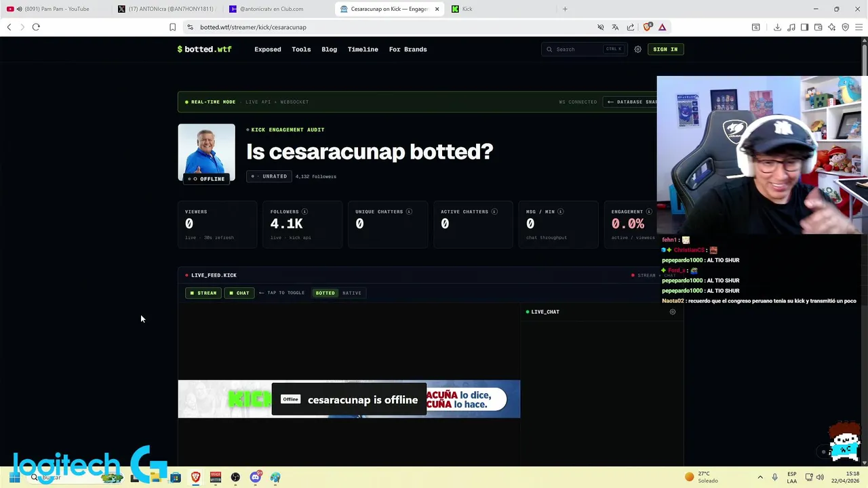868x488 pixels.
Task: Click the cesaracunap profile picture
Action: click(207, 152)
